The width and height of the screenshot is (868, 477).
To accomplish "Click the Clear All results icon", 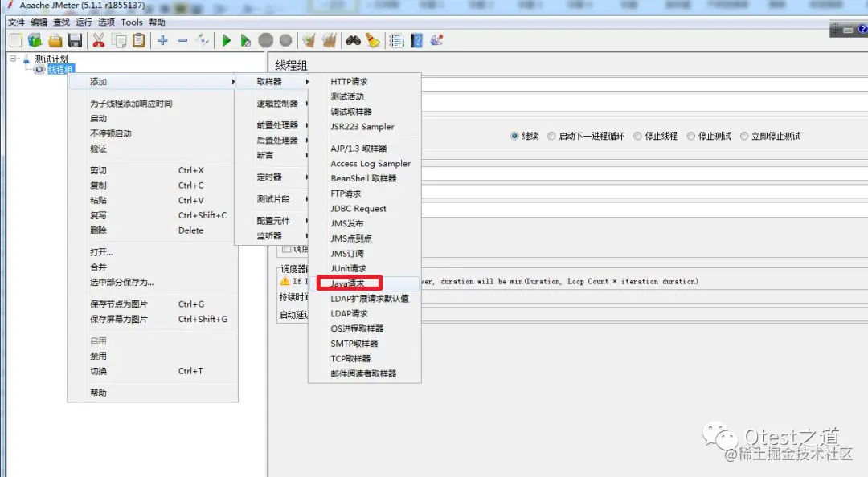I will (330, 40).
